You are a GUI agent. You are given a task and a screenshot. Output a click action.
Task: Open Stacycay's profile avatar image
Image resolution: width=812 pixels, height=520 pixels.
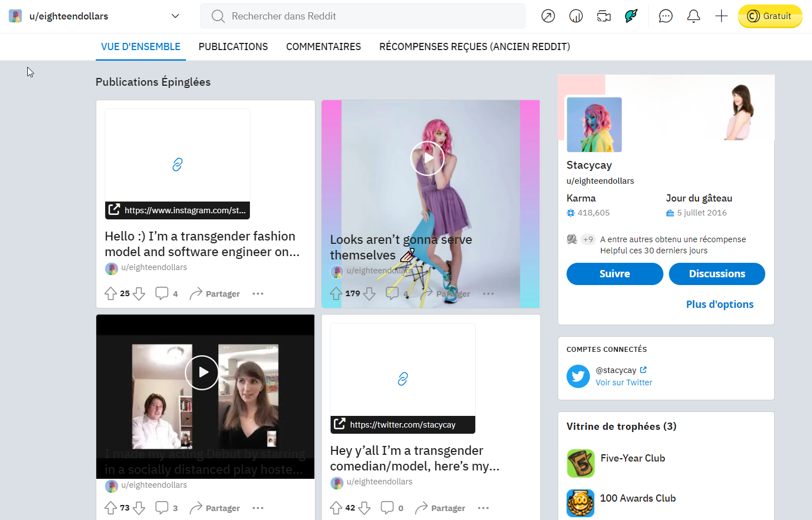[x=594, y=125]
